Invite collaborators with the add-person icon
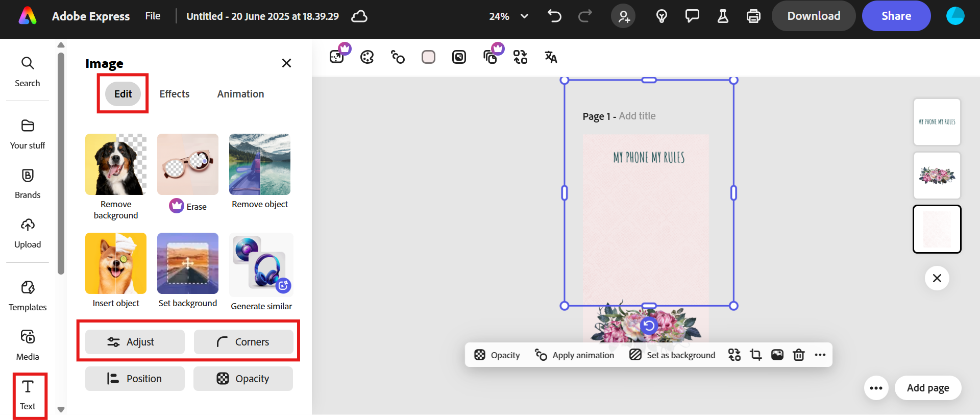The width and height of the screenshot is (980, 420). pos(623,16)
